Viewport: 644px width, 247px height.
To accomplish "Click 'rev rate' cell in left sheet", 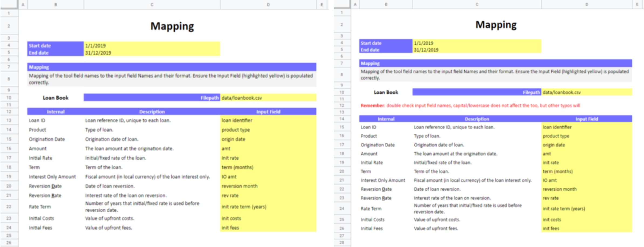I will (268, 195).
